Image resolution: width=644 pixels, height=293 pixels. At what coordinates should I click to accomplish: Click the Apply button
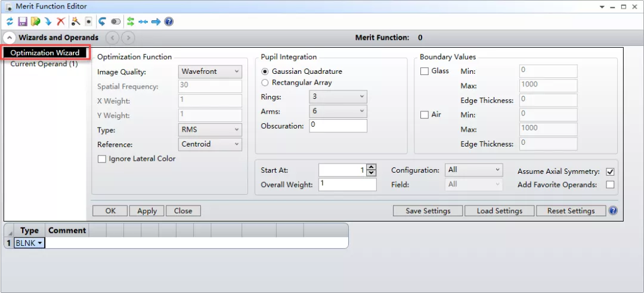click(147, 211)
